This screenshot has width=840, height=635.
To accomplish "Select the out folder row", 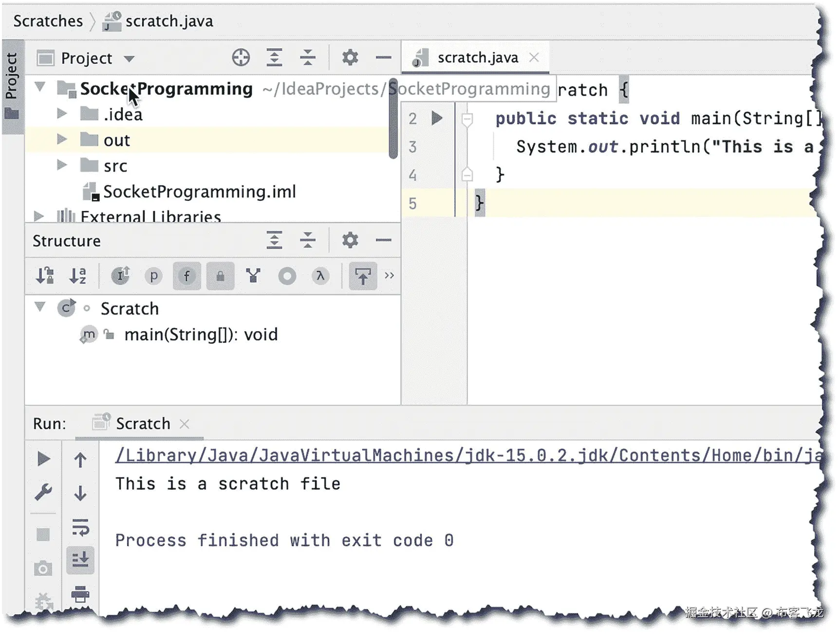I will (208, 140).
